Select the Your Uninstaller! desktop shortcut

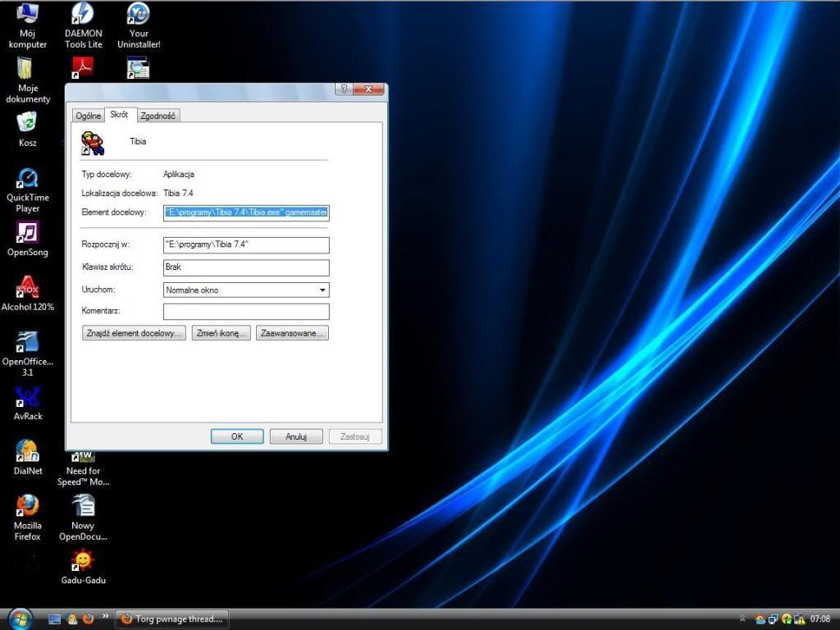pyautogui.click(x=139, y=25)
